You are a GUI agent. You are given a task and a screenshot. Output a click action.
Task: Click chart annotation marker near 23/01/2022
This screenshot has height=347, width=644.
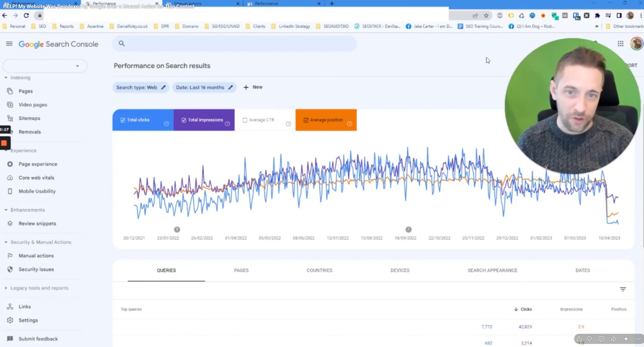[177, 229]
